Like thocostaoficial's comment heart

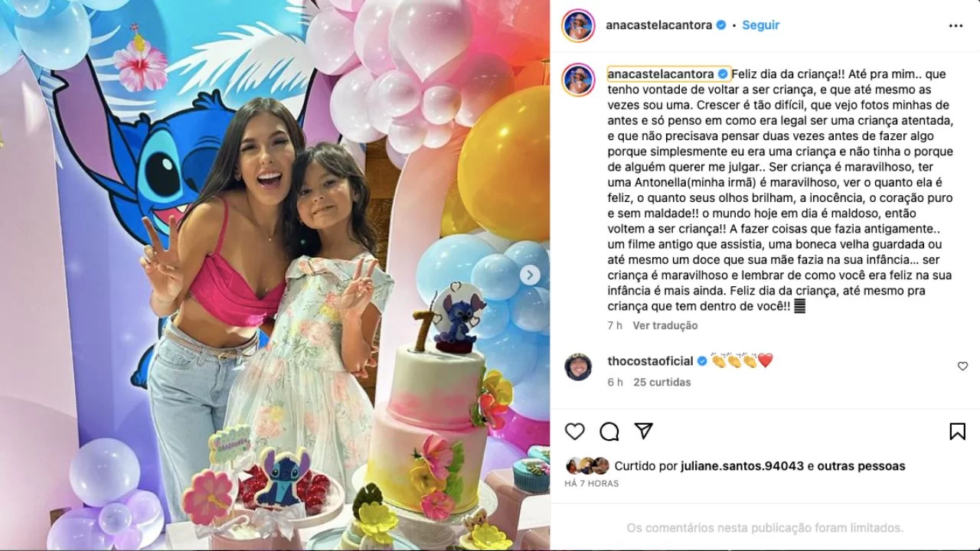tap(962, 367)
